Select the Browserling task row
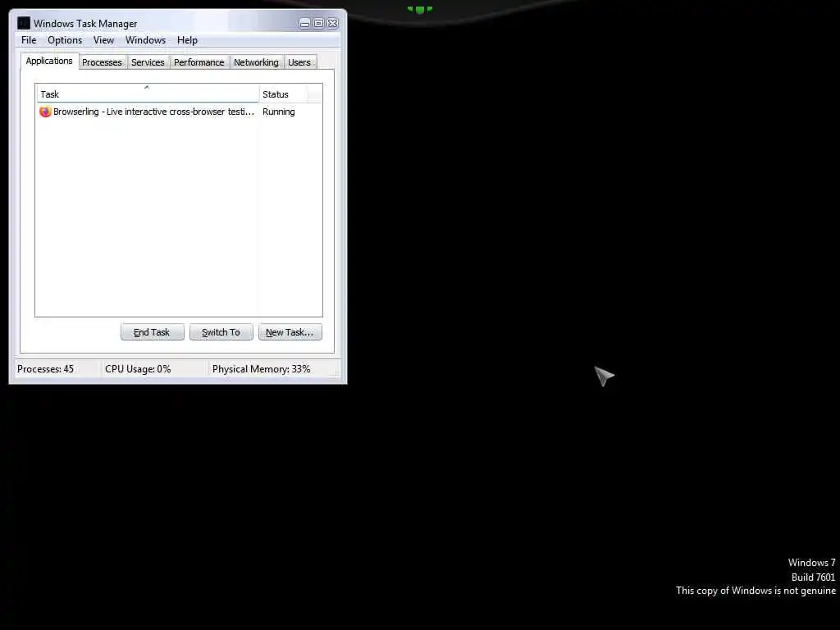The height and width of the screenshot is (630, 840). (x=179, y=112)
